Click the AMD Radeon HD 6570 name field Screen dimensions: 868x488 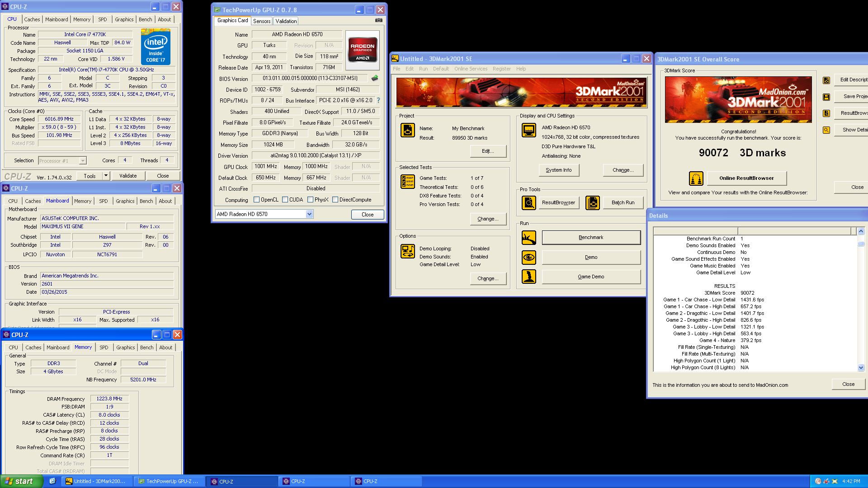point(297,34)
